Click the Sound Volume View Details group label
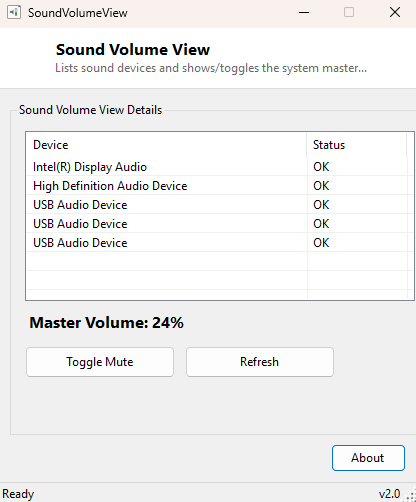The height and width of the screenshot is (502, 416). pos(90,110)
